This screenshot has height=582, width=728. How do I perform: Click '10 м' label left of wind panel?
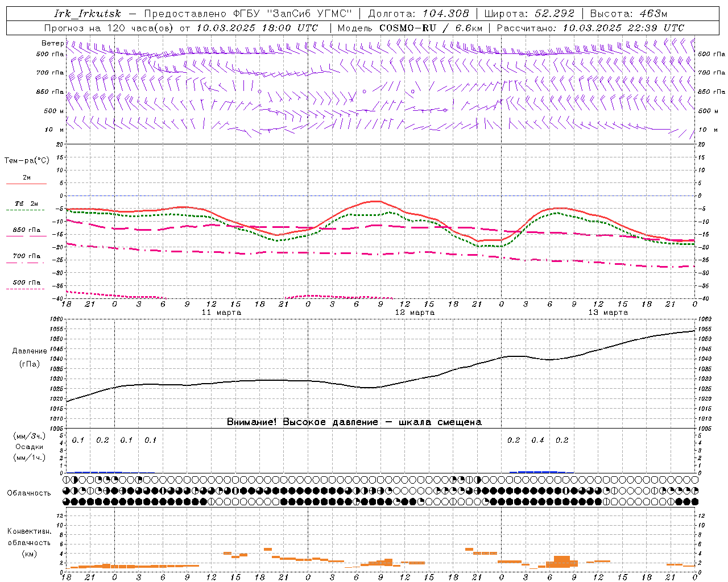click(x=54, y=130)
